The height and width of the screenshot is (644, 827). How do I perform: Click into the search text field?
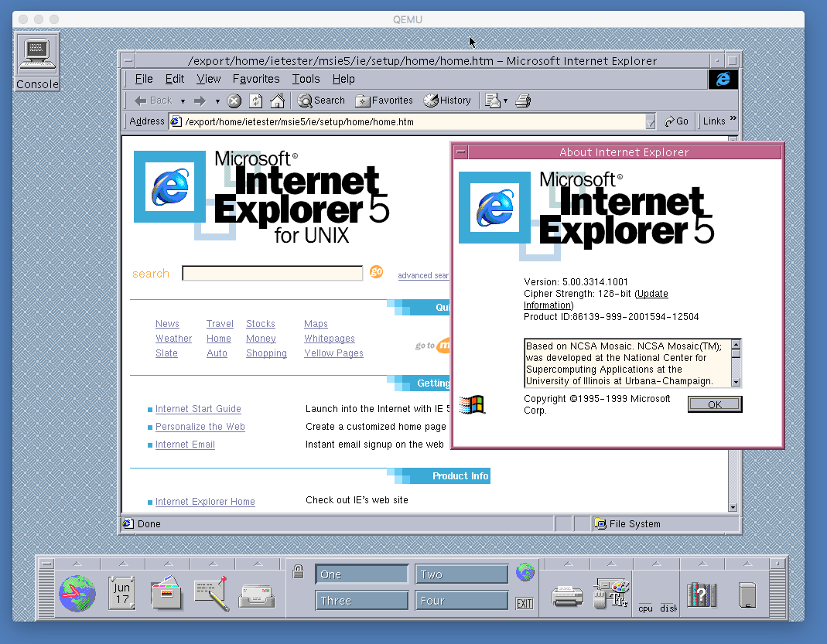[x=272, y=273]
